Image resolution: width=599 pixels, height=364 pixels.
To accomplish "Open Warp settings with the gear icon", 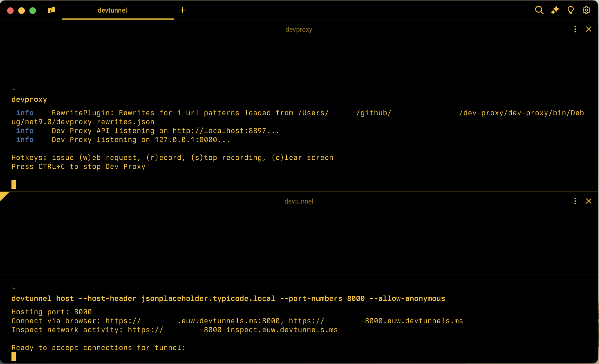I will 586,10.
